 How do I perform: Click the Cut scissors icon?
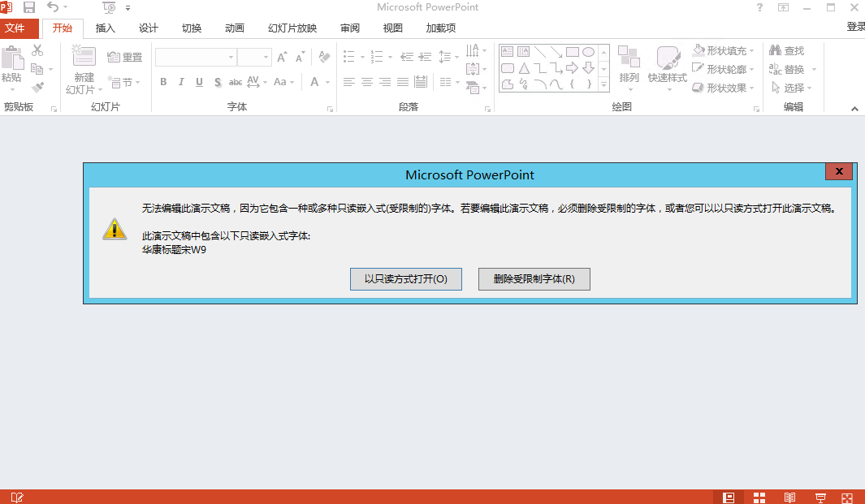(x=37, y=50)
